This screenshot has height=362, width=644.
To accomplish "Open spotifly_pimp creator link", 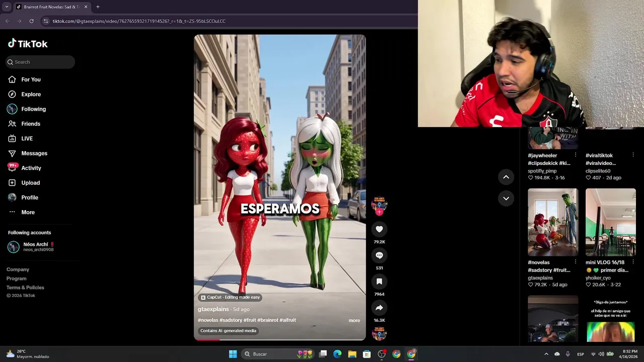I will tap(542, 171).
